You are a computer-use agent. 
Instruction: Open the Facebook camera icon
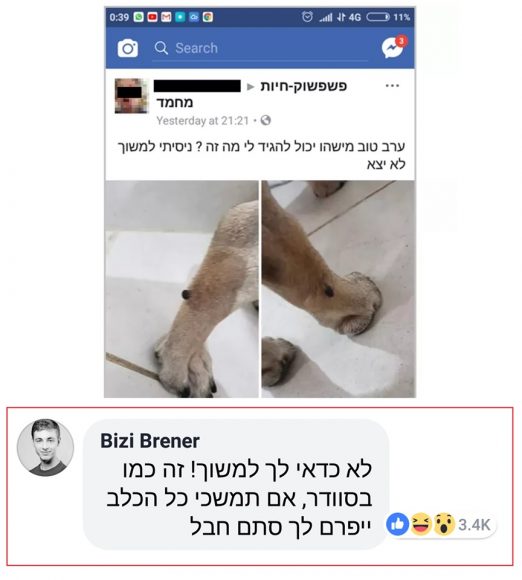(x=128, y=48)
